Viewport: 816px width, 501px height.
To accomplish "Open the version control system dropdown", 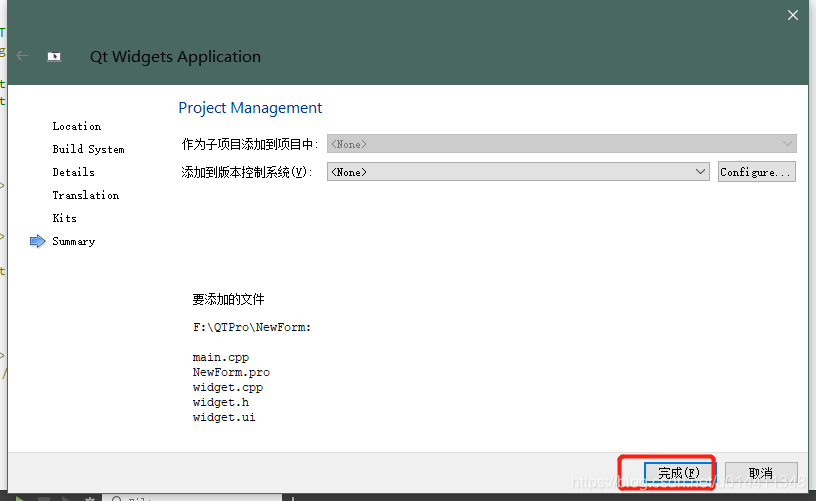I will pos(518,172).
